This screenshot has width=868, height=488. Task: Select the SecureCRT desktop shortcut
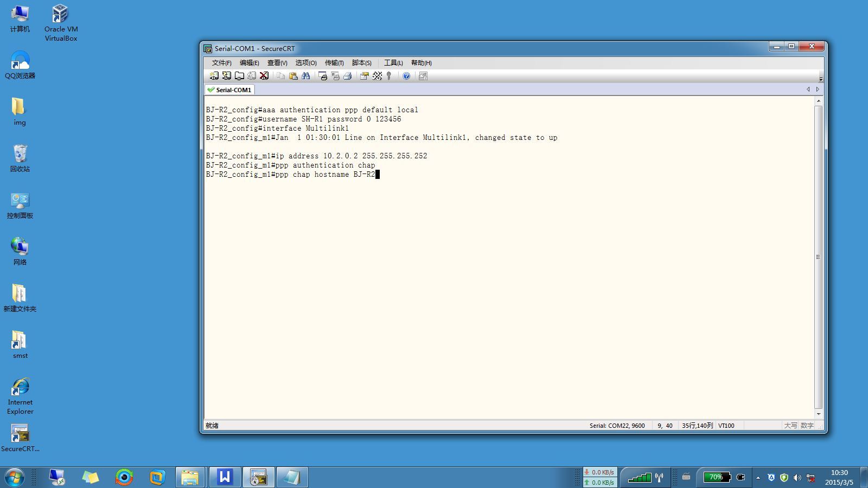(x=20, y=438)
